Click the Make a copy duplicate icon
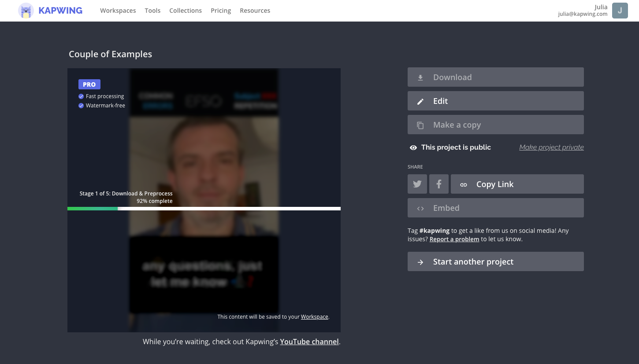Screen dimensions: 639x364 [x=420, y=125]
